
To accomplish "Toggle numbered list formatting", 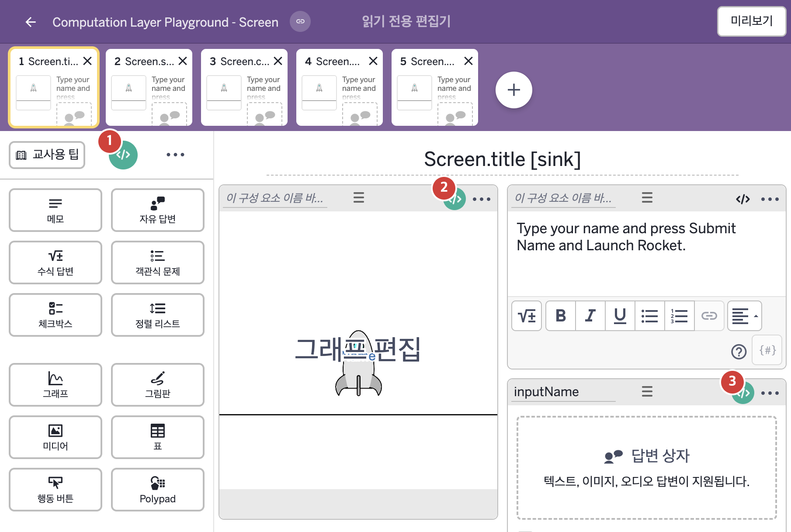I will tap(680, 316).
